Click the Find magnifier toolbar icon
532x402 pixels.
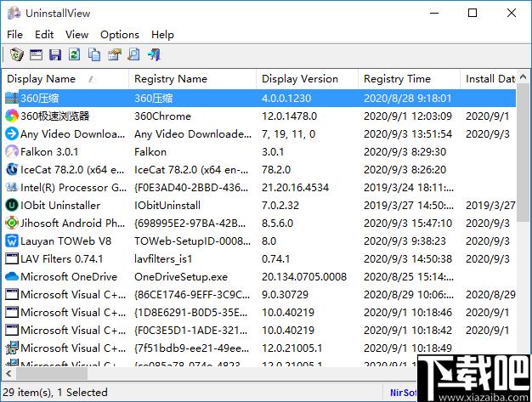(x=133, y=55)
